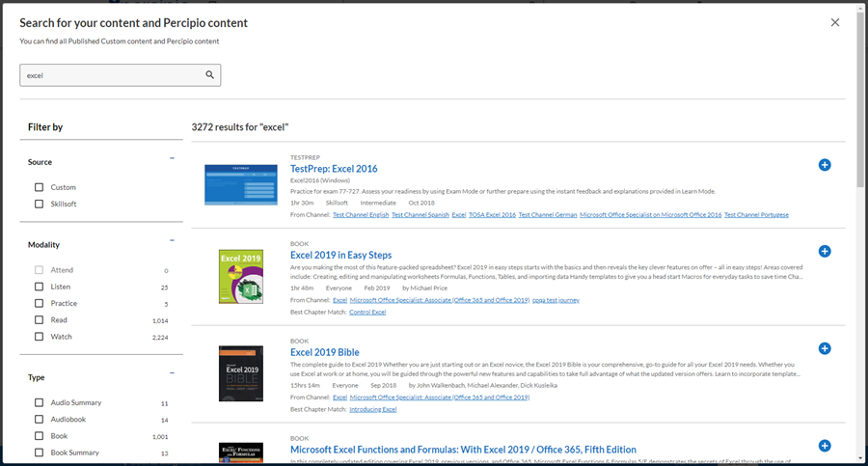Screen dimensions: 868x466
Task: Add Microsoft Excel Functions and Formulas with plus
Action: [x=825, y=446]
